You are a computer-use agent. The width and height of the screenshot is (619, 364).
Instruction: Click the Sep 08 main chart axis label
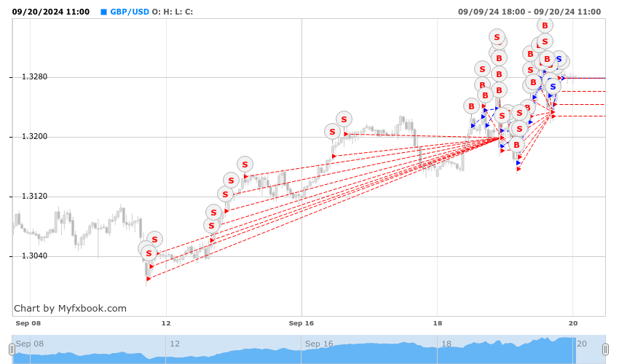[28, 323]
